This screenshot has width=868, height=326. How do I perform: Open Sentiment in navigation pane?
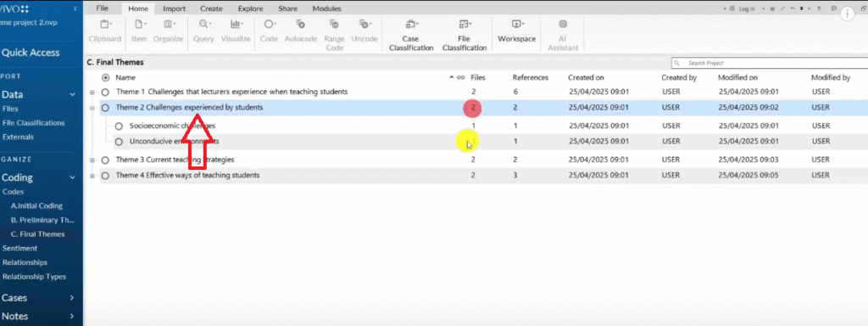[x=20, y=248]
